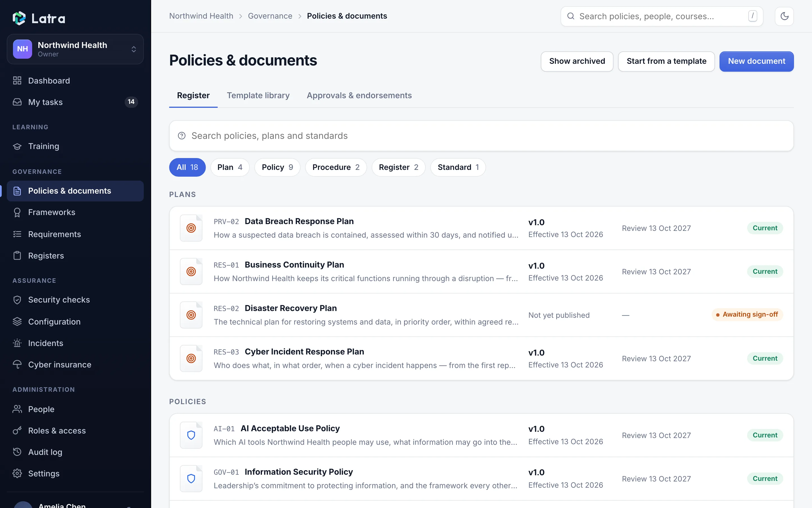Filter by the Standard 1 chip
The height and width of the screenshot is (508, 812).
[x=458, y=167]
